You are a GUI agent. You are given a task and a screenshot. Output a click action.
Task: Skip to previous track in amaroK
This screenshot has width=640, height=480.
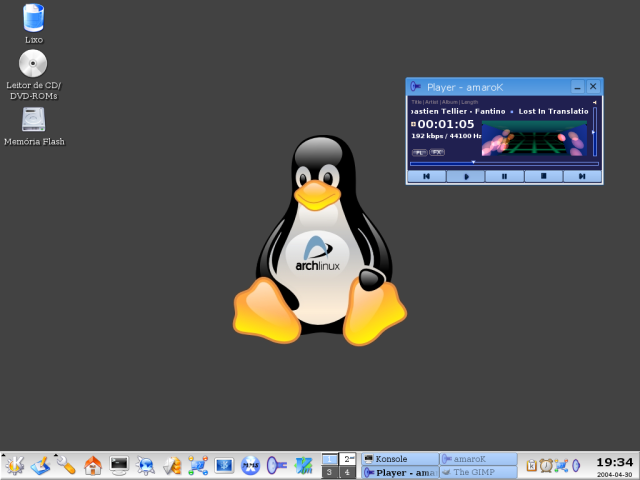[427, 176]
